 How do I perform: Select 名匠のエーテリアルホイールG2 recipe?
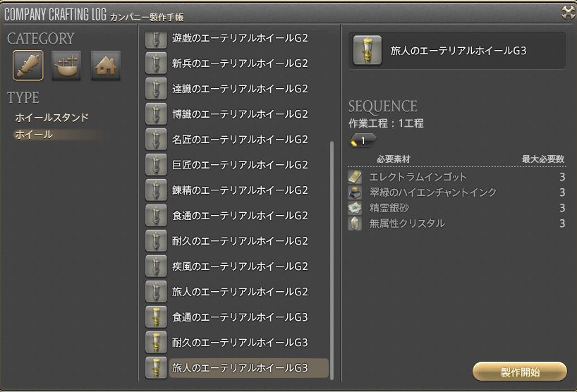click(240, 140)
